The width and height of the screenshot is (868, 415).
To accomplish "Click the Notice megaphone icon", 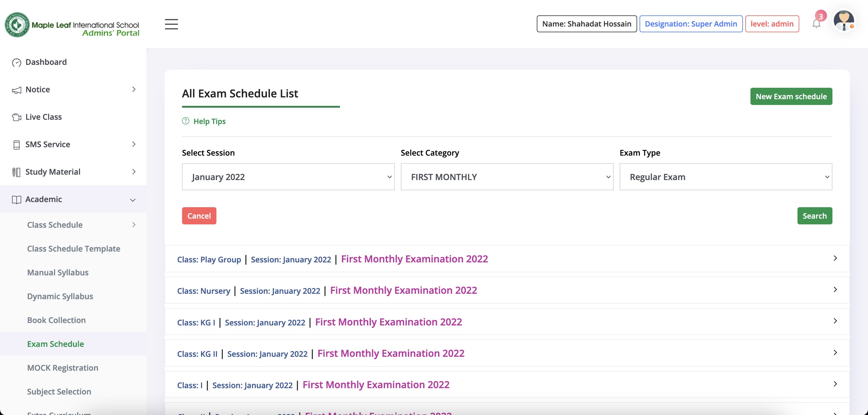I will coord(16,90).
